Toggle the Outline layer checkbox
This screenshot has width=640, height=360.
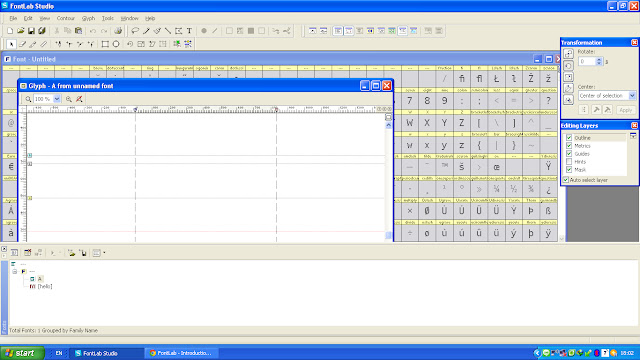[x=569, y=138]
